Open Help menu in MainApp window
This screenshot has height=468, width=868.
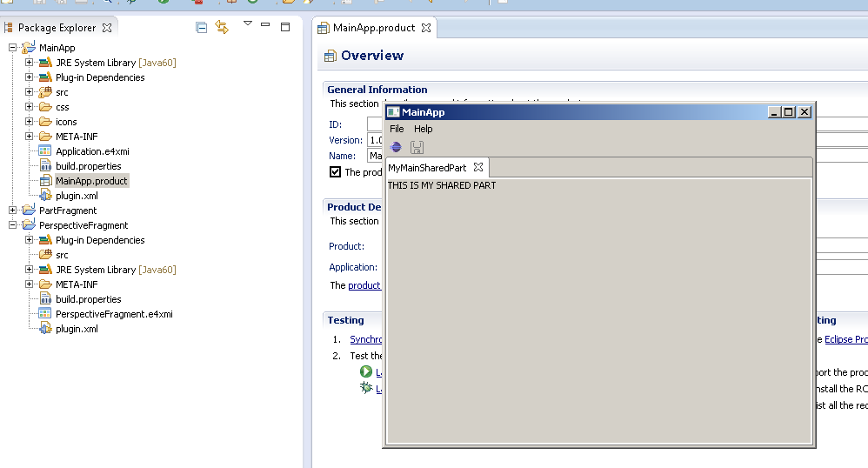pyautogui.click(x=423, y=129)
